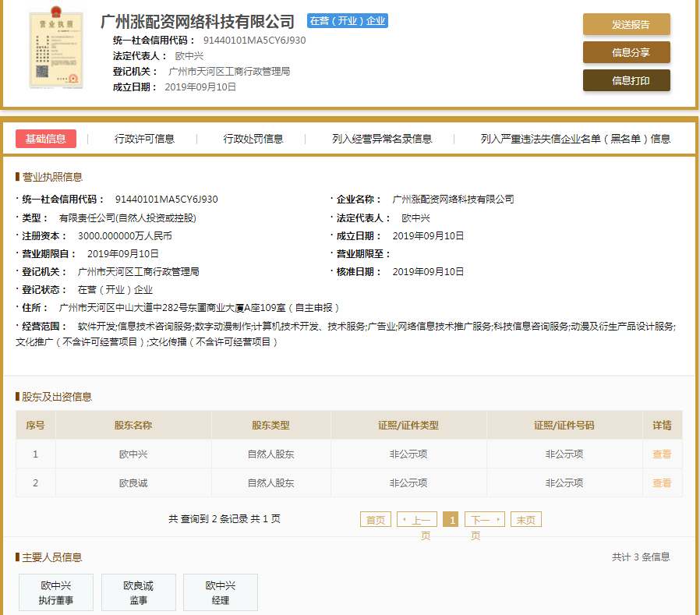Select the 欧中兴 经理 personnel card
The height and width of the screenshot is (615, 700).
(221, 592)
